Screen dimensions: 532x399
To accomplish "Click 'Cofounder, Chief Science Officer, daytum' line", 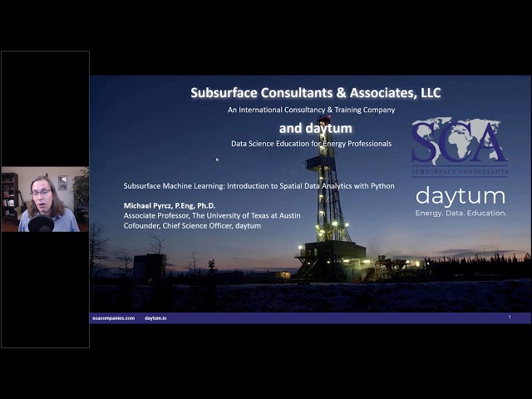I will pyautogui.click(x=192, y=226).
